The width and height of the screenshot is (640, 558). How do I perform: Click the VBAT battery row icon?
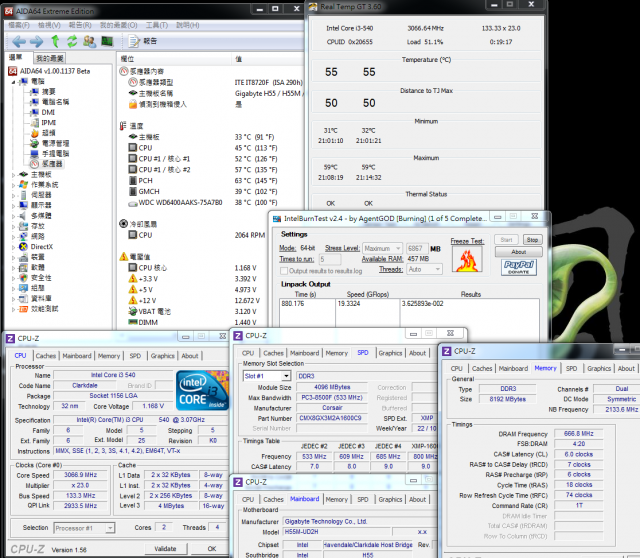click(x=133, y=311)
